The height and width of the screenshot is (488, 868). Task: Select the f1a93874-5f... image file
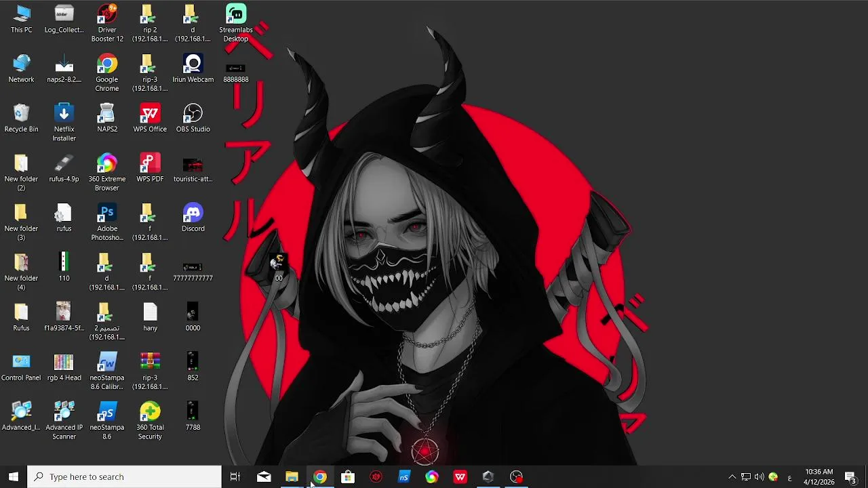point(64,317)
